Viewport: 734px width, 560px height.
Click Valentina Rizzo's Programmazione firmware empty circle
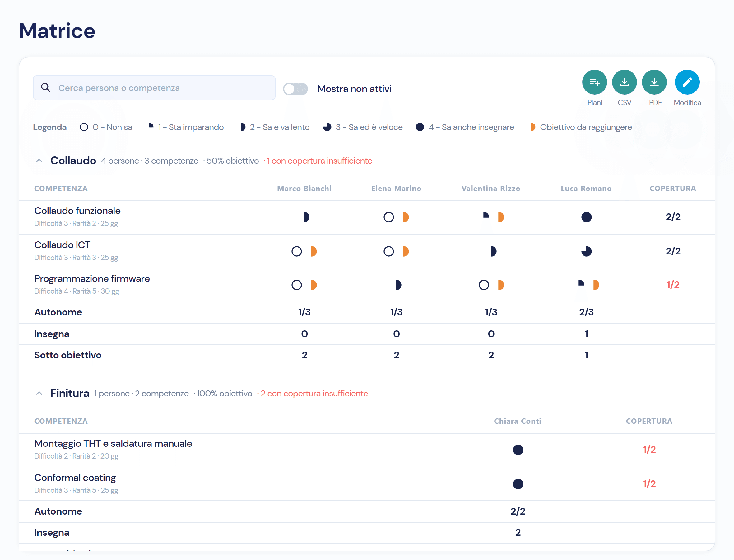(x=484, y=285)
